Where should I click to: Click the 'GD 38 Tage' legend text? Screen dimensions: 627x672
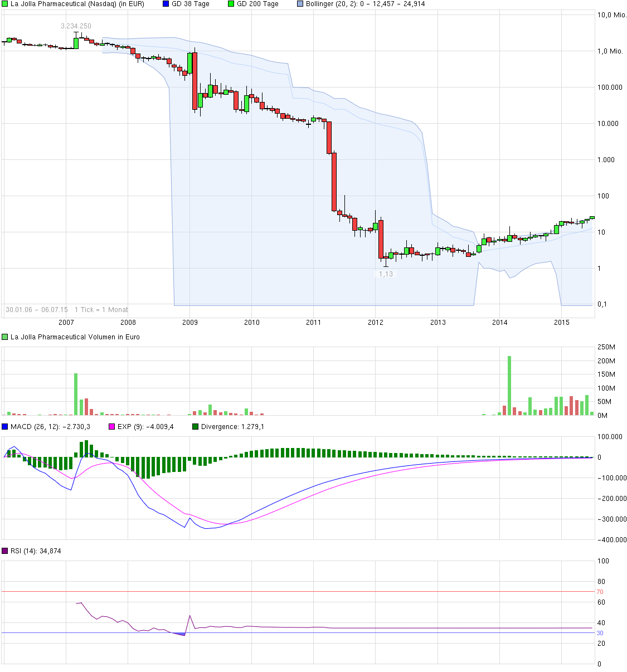point(191,4)
